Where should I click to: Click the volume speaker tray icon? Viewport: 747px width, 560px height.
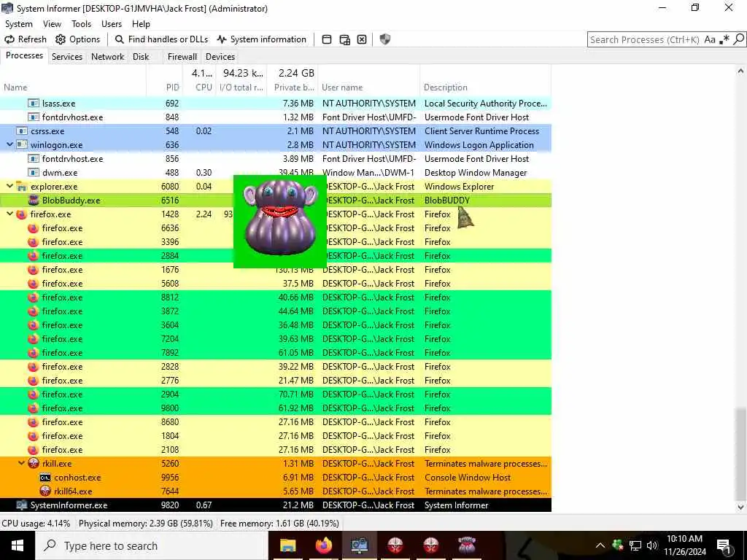(x=651, y=545)
